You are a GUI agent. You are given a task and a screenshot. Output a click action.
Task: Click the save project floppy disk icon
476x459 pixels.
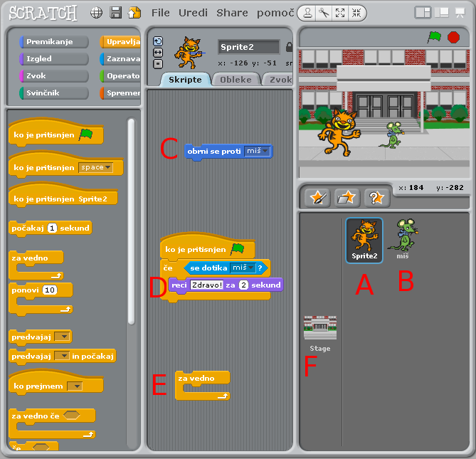(x=115, y=12)
